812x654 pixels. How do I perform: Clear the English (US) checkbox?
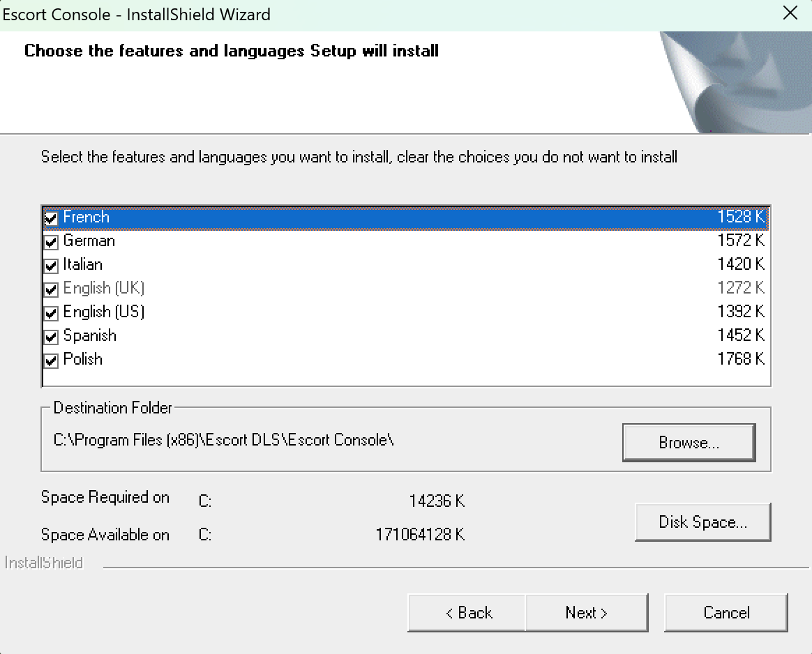tap(51, 312)
